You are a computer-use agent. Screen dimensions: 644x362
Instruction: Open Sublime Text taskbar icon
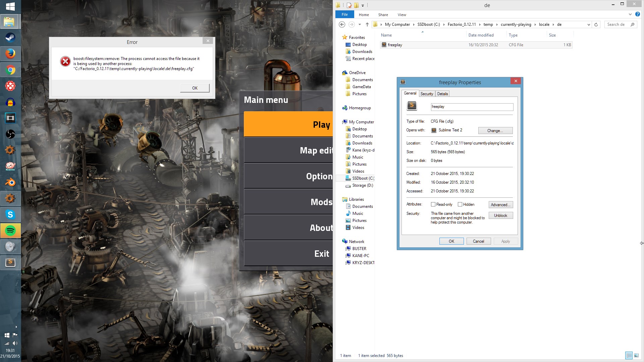click(10, 263)
